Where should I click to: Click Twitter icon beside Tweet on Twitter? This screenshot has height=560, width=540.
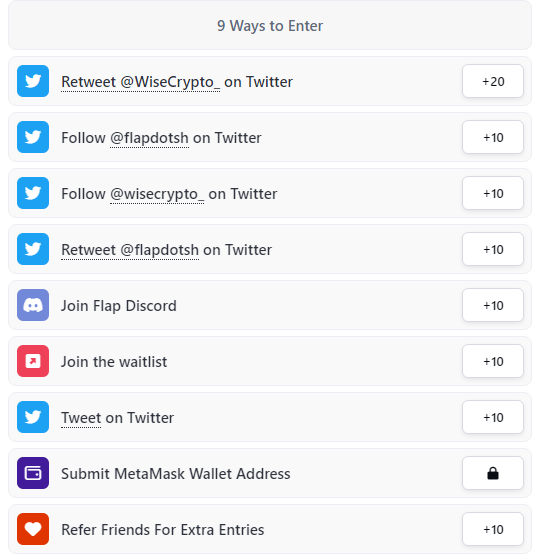pos(33,417)
